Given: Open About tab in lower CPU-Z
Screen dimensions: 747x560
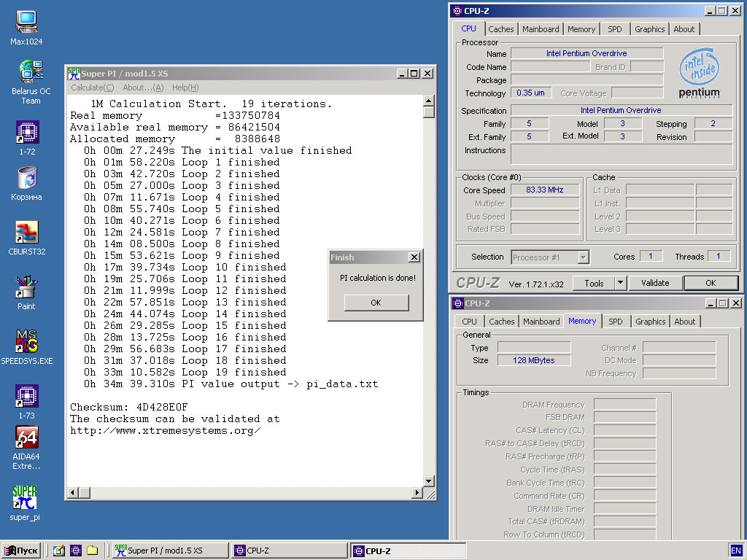Looking at the screenshot, I should coord(684,322).
